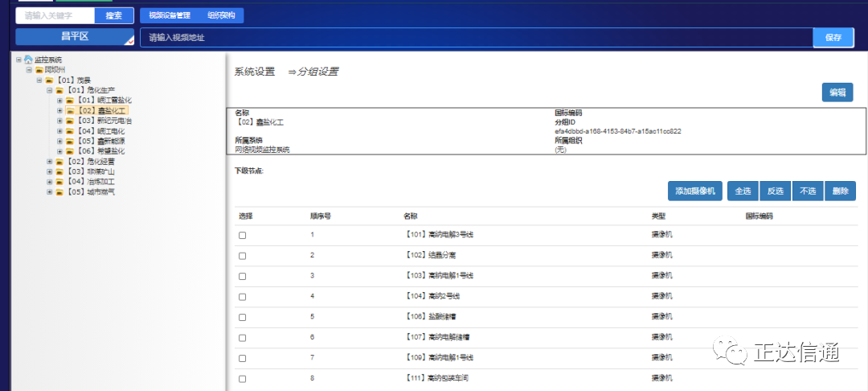Click the 【111】高纳包装车间 name cell
Viewport: 868px width, 391px height.
coord(437,378)
